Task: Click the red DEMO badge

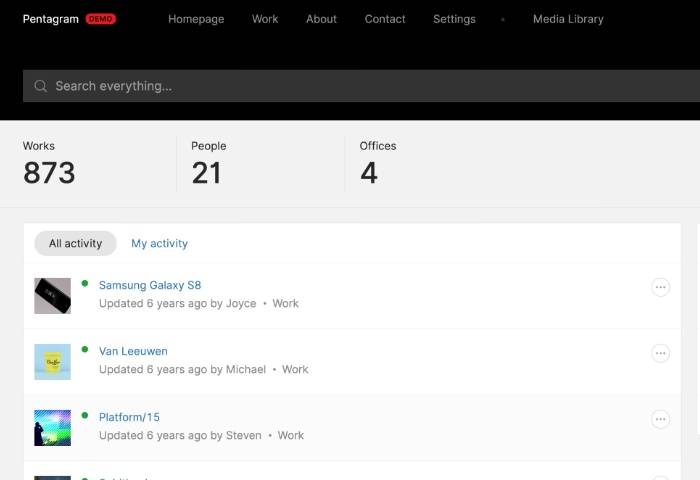Action: (x=100, y=19)
